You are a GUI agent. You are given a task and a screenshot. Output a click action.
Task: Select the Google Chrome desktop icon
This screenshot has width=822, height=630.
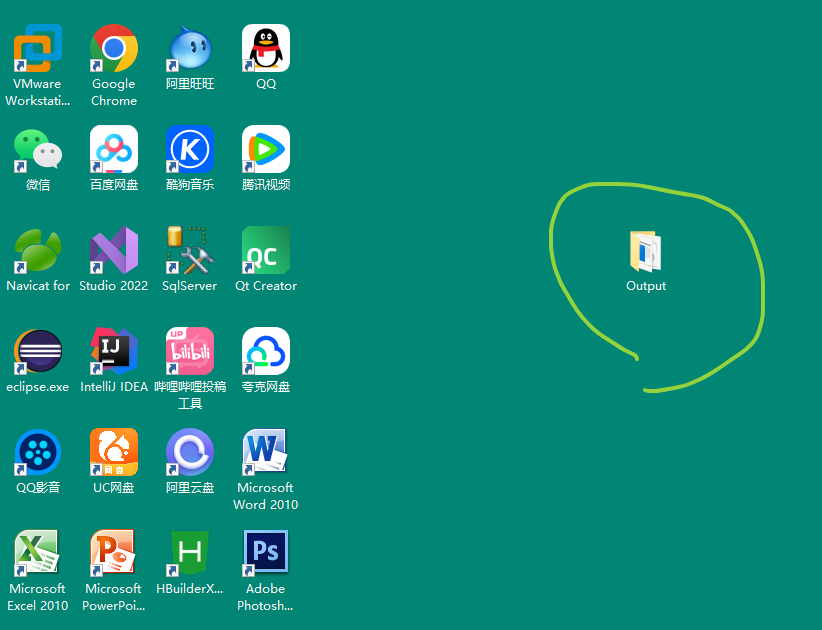pyautogui.click(x=114, y=48)
